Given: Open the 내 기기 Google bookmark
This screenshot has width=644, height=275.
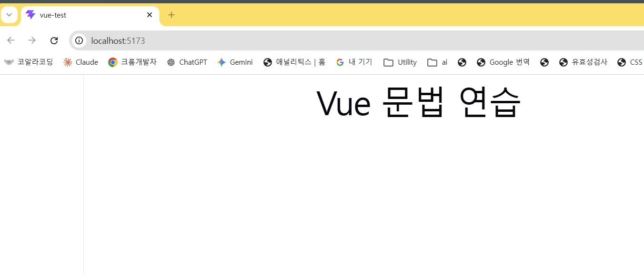Looking at the screenshot, I should point(354,62).
